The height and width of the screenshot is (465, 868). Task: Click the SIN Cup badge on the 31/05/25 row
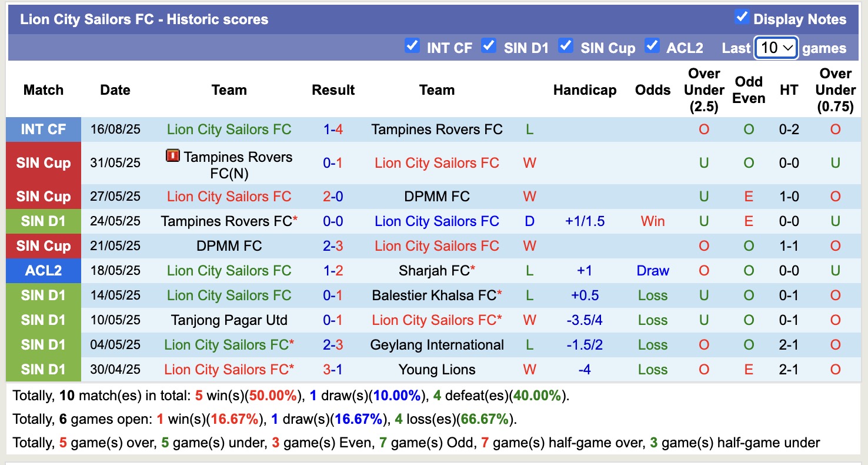click(43, 163)
